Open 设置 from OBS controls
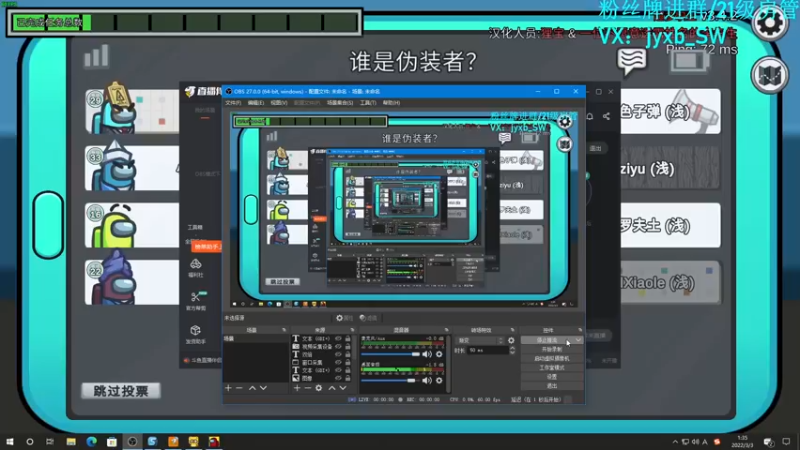The image size is (800, 450). point(552,377)
